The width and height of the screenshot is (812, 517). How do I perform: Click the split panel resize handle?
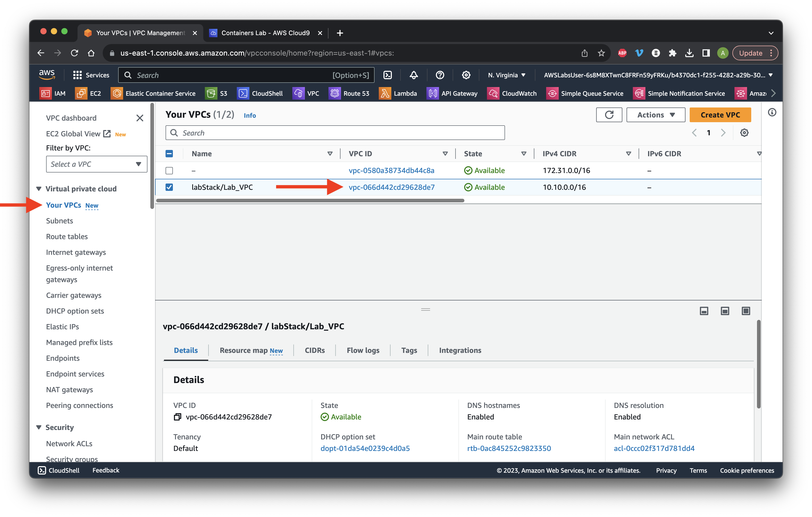[x=426, y=309]
